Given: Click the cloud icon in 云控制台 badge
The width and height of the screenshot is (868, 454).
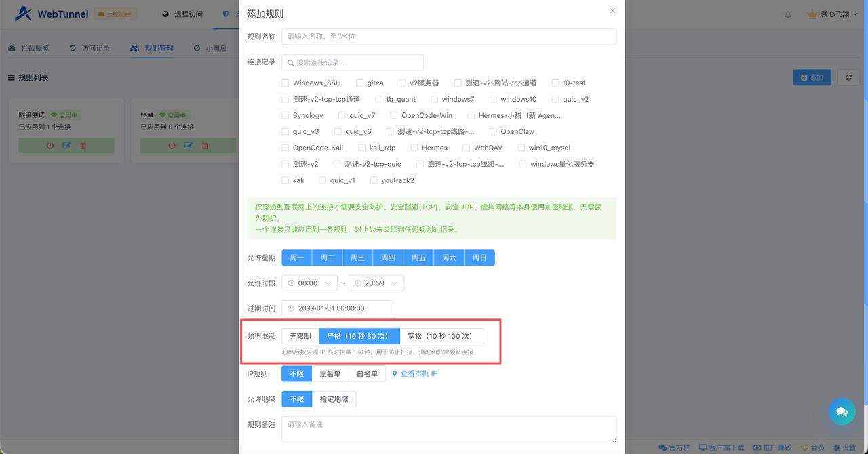Looking at the screenshot, I should point(101,14).
